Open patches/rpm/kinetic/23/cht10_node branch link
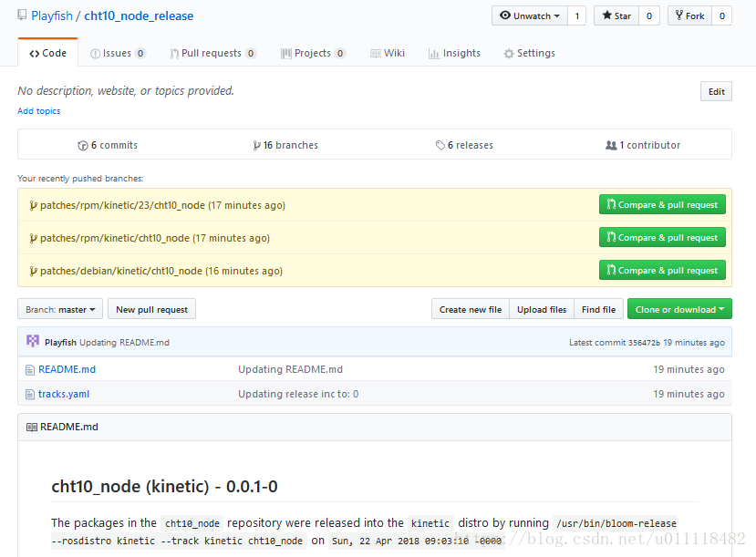 [x=122, y=205]
